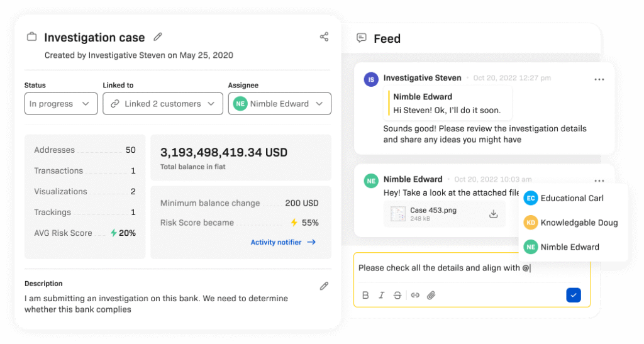Open the Status dropdown showing In progress

click(x=60, y=104)
